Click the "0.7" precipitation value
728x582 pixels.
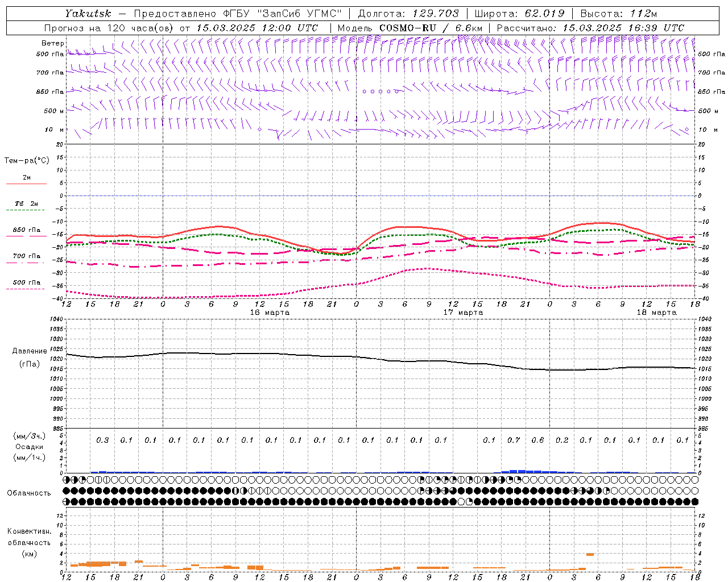click(x=514, y=440)
